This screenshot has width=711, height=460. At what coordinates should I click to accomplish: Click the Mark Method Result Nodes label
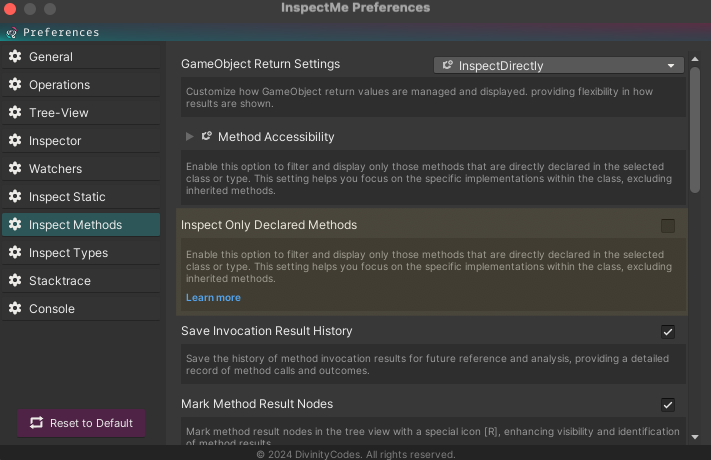(x=257, y=404)
